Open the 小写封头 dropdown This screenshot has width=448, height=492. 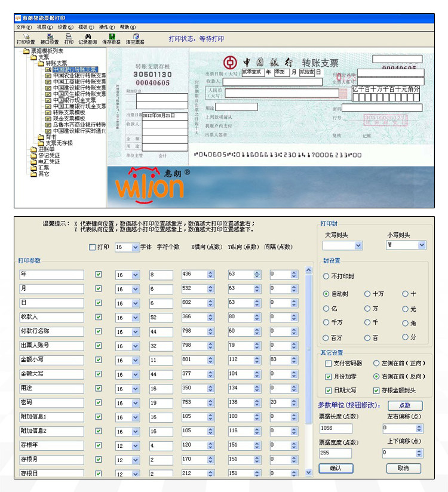coord(422,245)
